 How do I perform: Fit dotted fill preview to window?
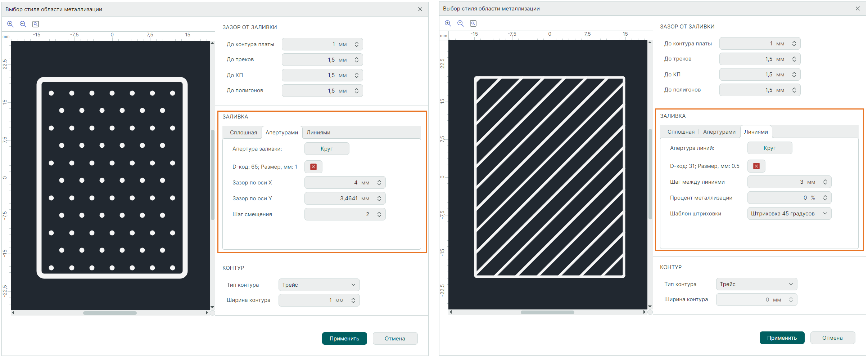(x=36, y=24)
